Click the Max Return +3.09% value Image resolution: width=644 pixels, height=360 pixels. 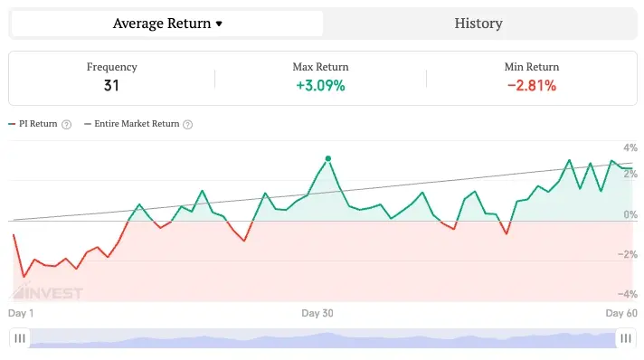point(320,86)
